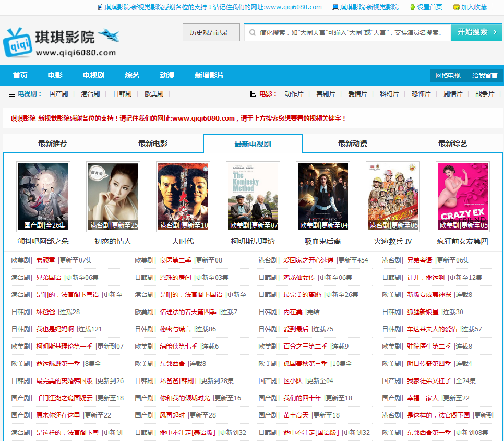Open the 老顽童 series link
504x441 pixels.
pos(45,260)
